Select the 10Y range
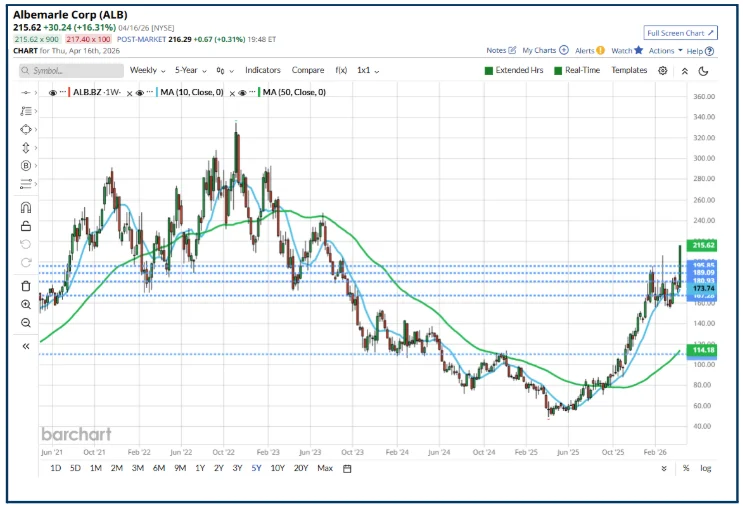The width and height of the screenshot is (743, 508). coord(277,468)
